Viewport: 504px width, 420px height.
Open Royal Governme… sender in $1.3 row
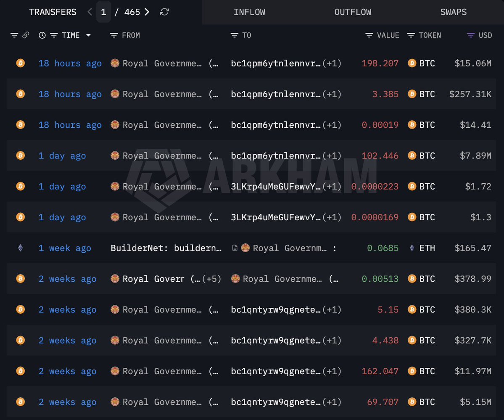(162, 217)
